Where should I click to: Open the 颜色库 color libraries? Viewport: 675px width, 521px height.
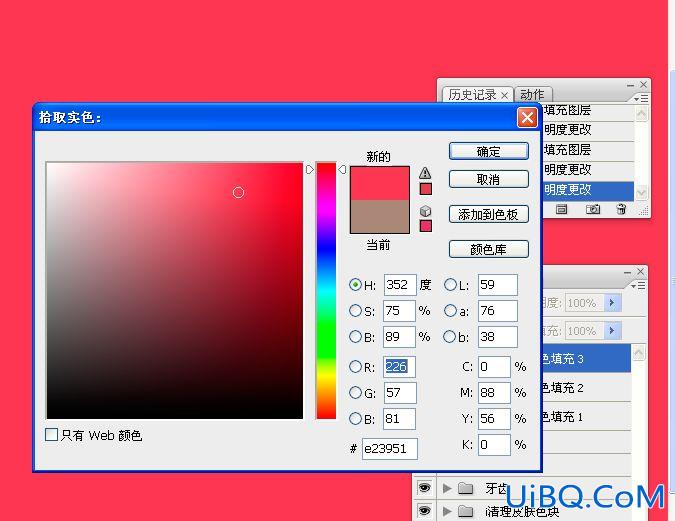click(x=489, y=249)
